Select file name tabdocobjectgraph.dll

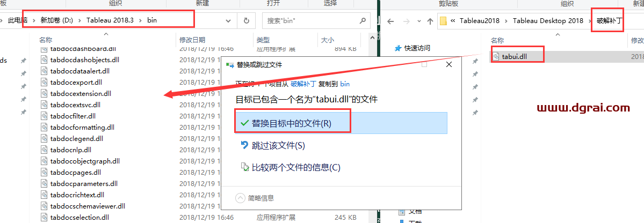click(x=85, y=161)
